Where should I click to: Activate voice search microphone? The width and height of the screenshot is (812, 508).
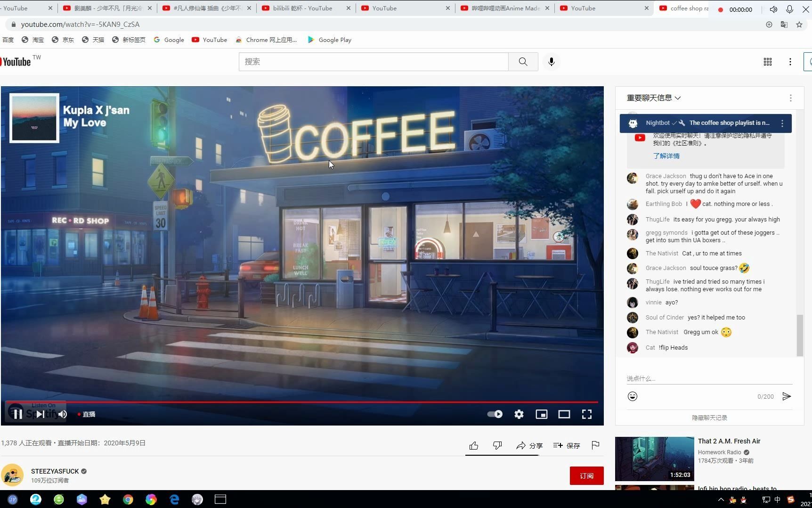pyautogui.click(x=551, y=61)
